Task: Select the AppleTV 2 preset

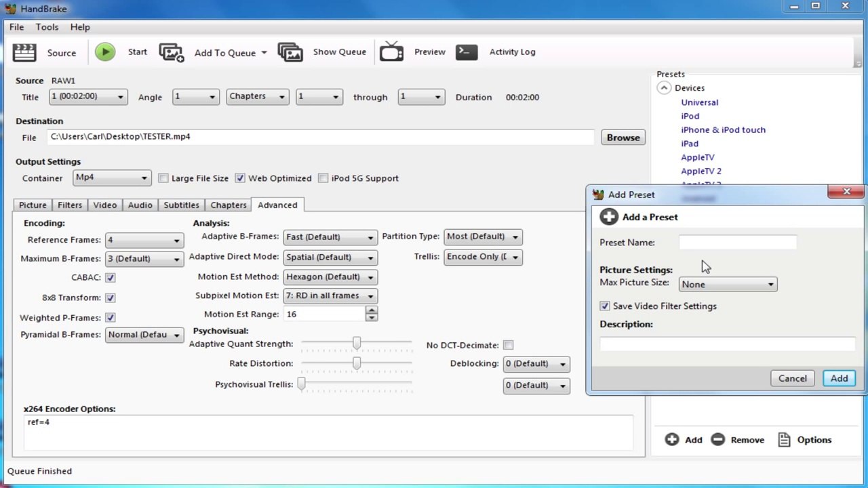Action: click(701, 171)
